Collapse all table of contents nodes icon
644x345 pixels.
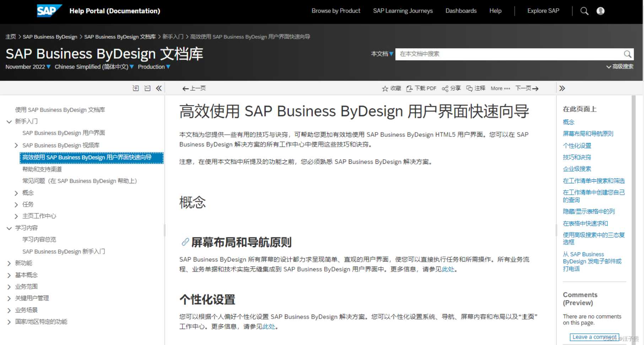pos(147,88)
